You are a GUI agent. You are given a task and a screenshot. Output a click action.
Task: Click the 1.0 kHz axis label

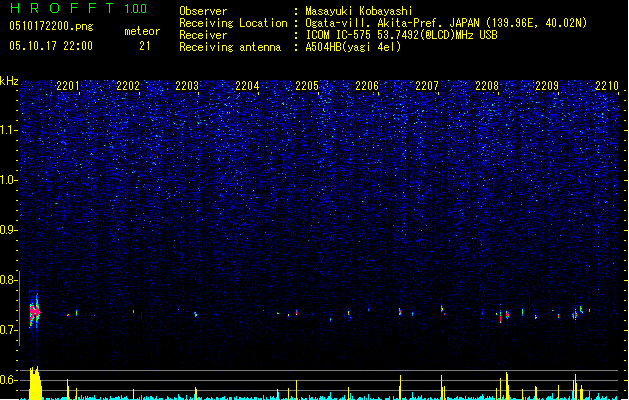coord(9,180)
